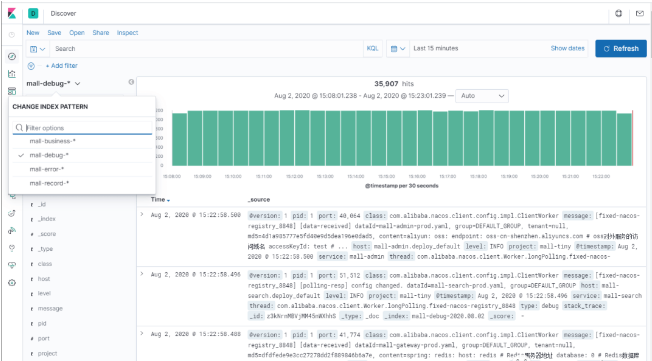The width and height of the screenshot is (652, 361).
Task: Toggle the KQL language switcher
Action: 373,49
